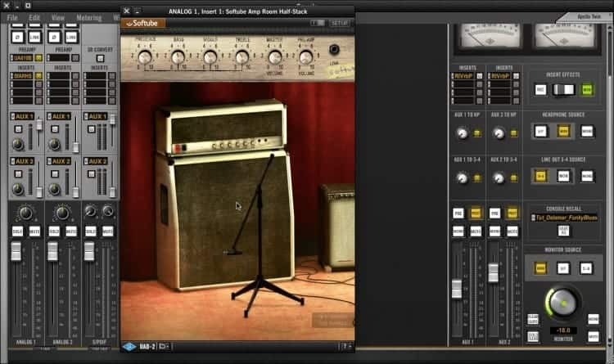Click the button below the Console Recall name
The width and height of the screenshot is (614, 364).
[x=564, y=231]
